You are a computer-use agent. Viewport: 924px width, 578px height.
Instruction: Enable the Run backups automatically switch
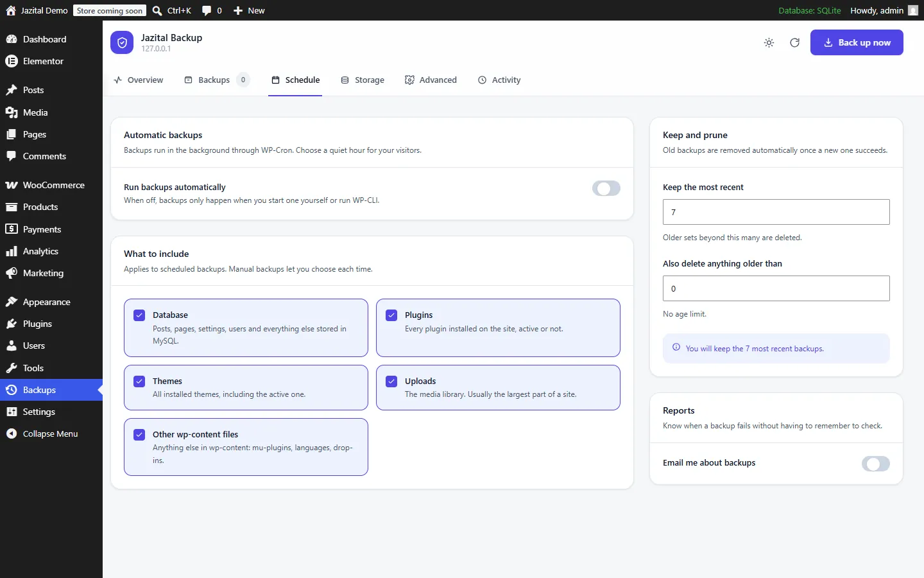[606, 188]
